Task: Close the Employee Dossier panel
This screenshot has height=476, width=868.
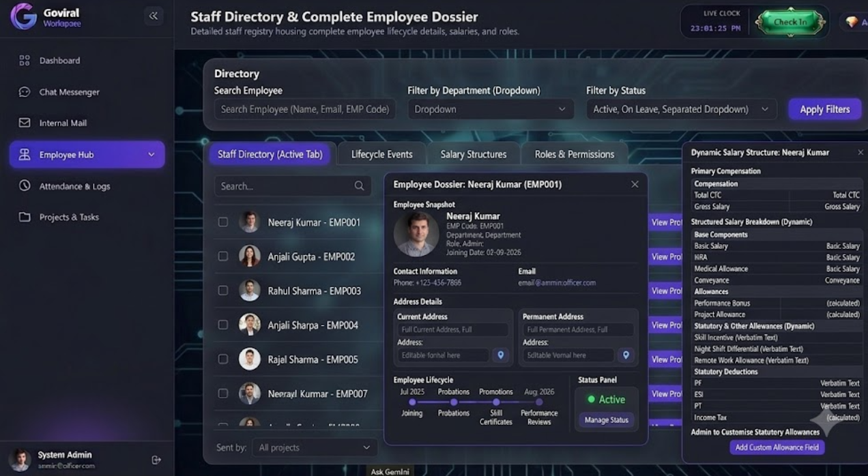Action: point(635,185)
